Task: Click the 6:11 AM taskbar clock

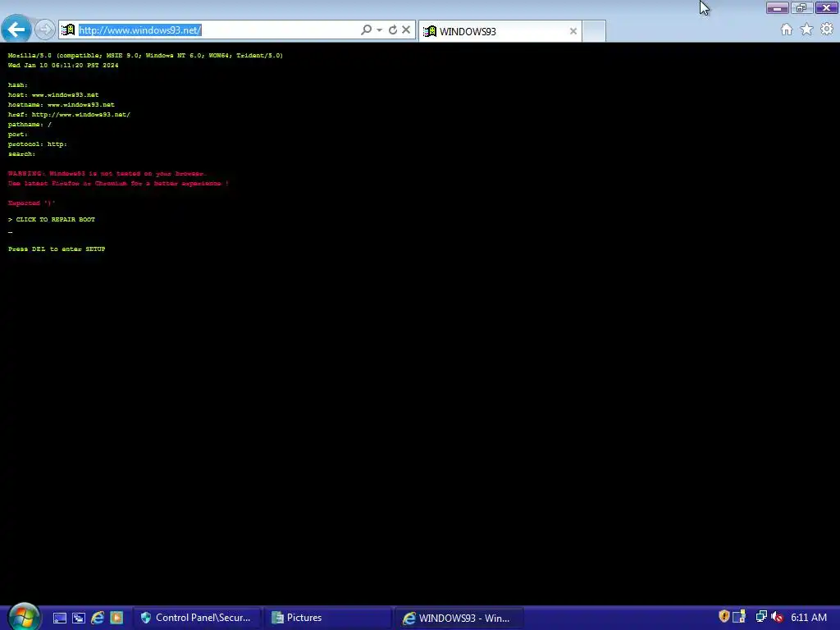Action: point(808,618)
